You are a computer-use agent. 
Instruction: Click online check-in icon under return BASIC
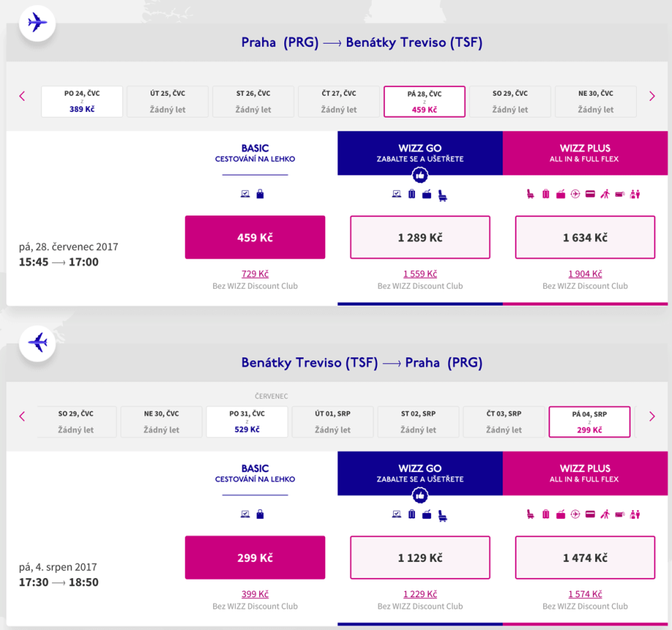pos(245,514)
